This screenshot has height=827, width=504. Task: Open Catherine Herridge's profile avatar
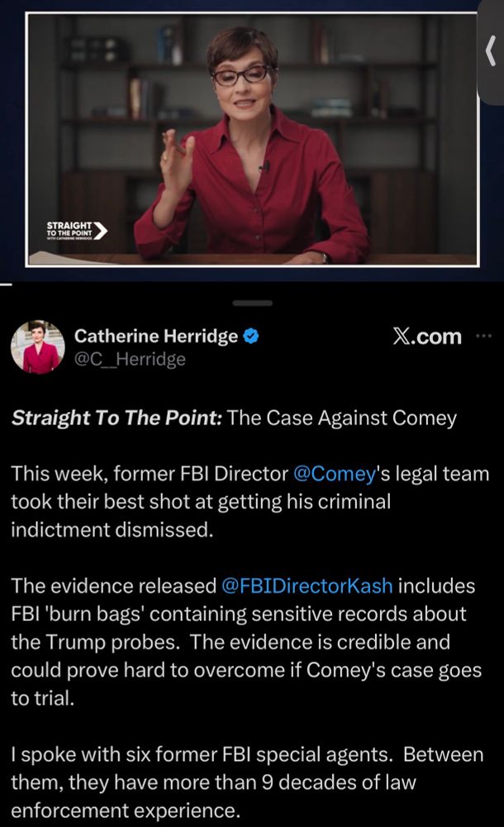coord(37,347)
